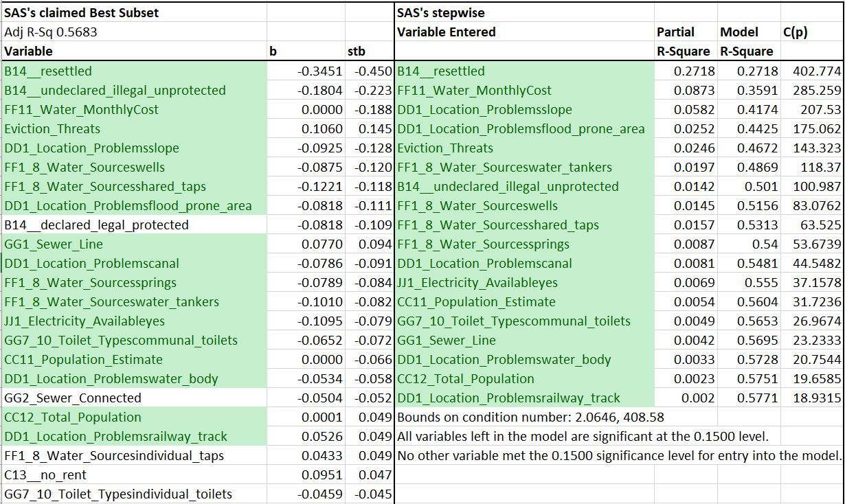Select the Eviction_Threats cell in Best Subset list
Image resolution: width=845 pixels, height=504 pixels.
(x=52, y=128)
